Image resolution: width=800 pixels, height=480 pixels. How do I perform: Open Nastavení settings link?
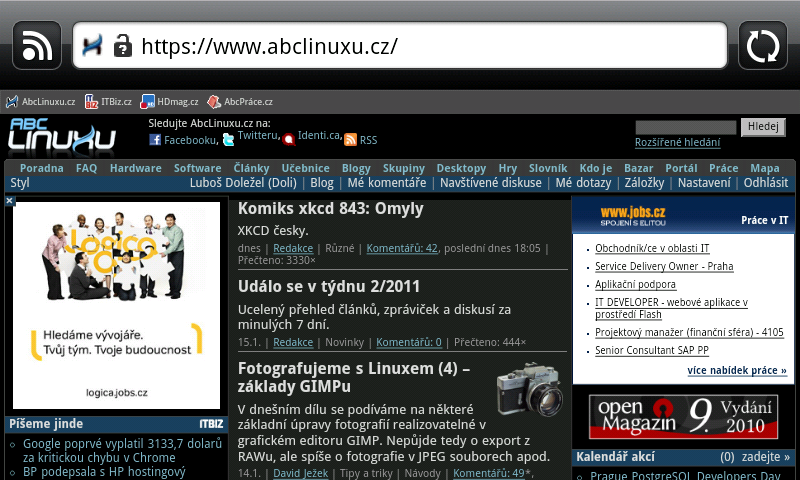[704, 183]
